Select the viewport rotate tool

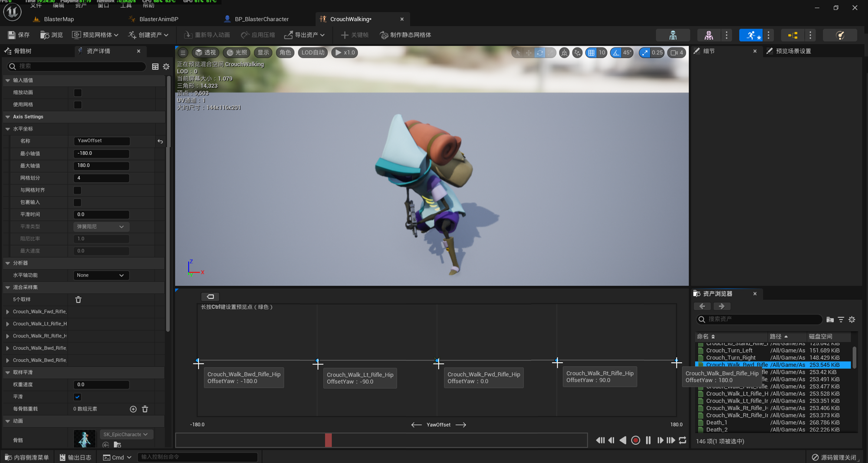click(x=540, y=53)
